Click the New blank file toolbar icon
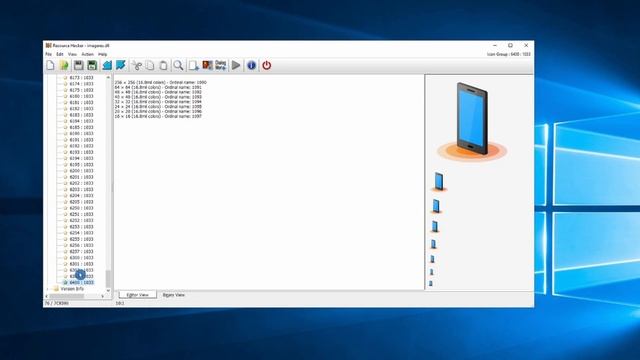This screenshot has height=360, width=640. [x=50, y=65]
